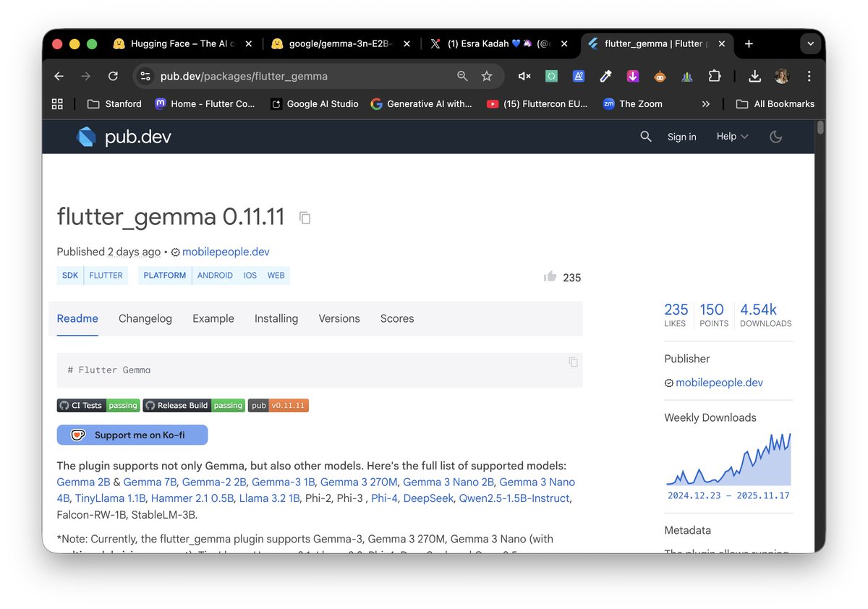Viewport: 868px width, 609px height.
Task: Click the Support me on Ko-fi button
Action: [x=132, y=435]
